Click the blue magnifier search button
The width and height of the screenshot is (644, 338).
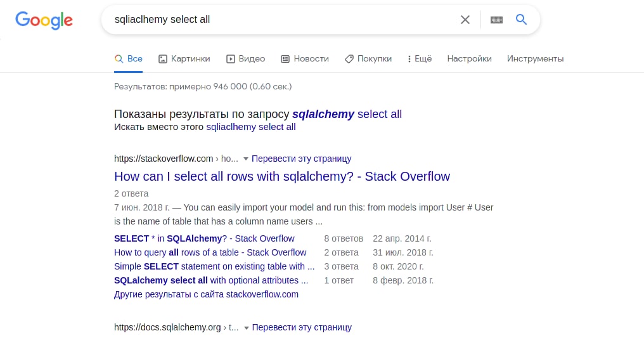(521, 19)
